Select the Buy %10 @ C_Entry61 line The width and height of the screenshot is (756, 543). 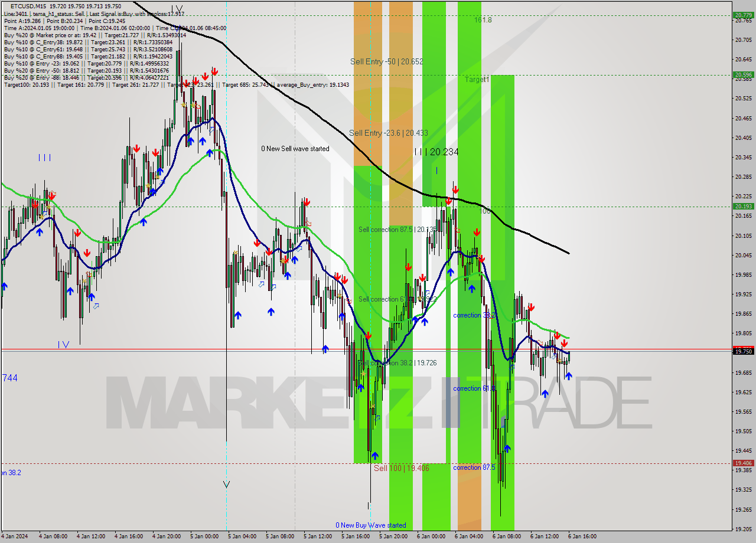click(88, 49)
